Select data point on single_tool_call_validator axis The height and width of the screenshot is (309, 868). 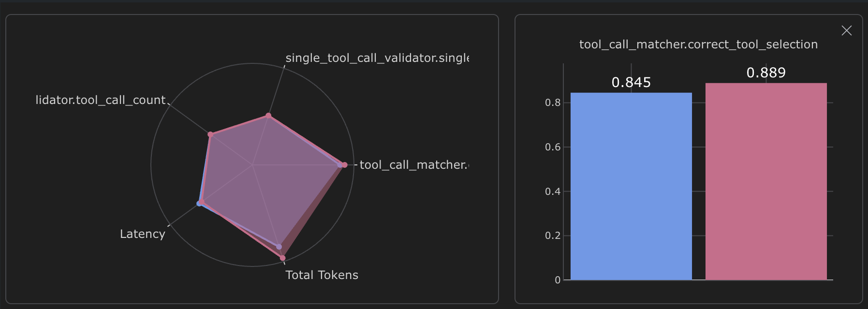pyautogui.click(x=268, y=116)
